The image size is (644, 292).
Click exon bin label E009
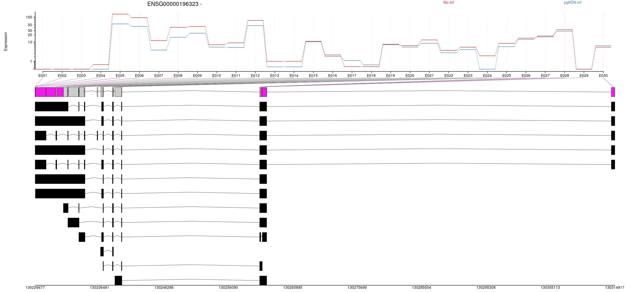coord(197,76)
